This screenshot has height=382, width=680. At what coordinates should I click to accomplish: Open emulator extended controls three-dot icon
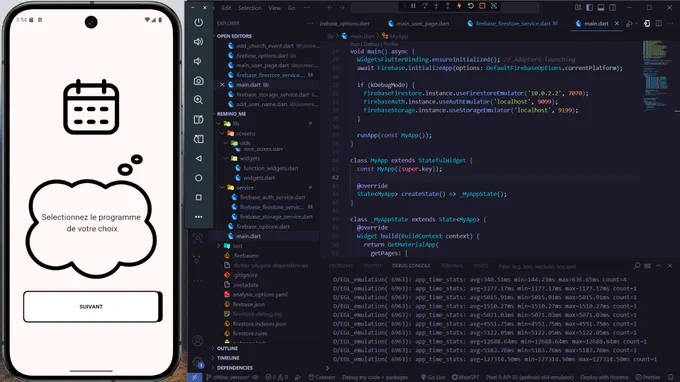coord(199,217)
